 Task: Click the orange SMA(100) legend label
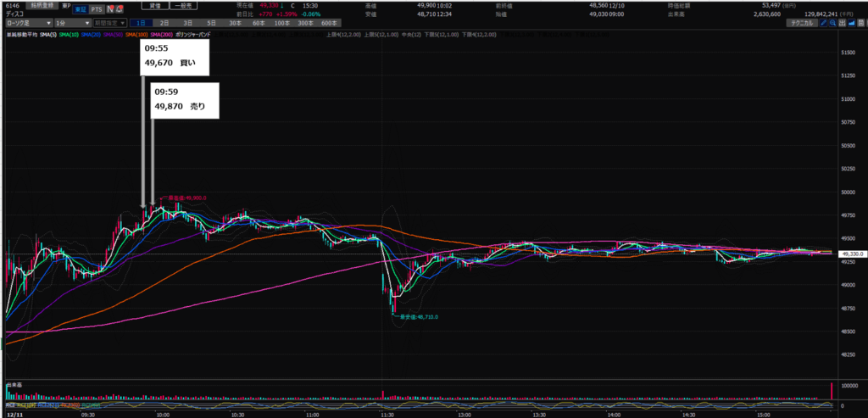click(141, 36)
